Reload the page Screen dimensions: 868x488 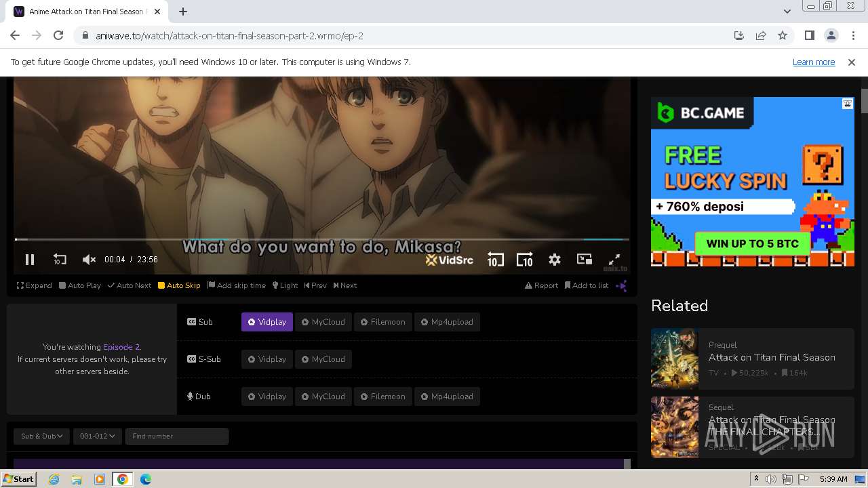[58, 36]
